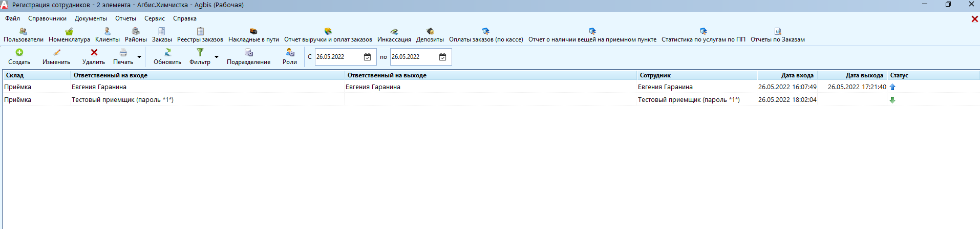
Task: Open the Депозиты toolbar icon
Action: [x=430, y=35]
